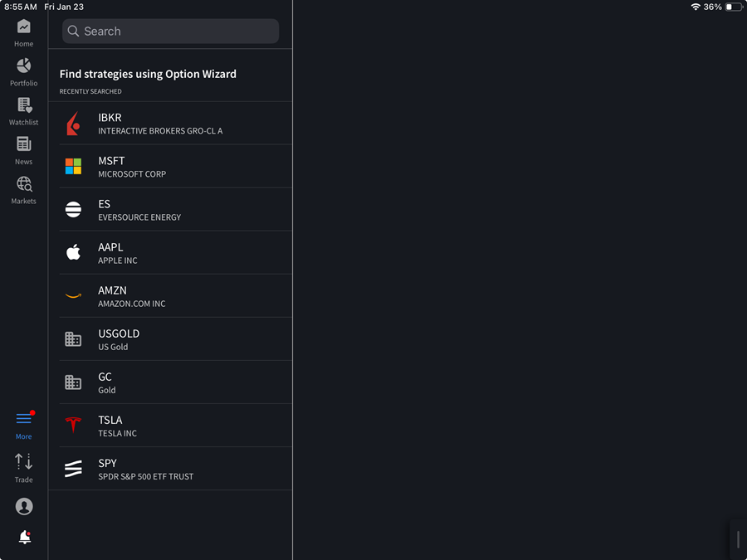View notification alerts via the bell
This screenshot has height=560, width=747.
click(24, 537)
